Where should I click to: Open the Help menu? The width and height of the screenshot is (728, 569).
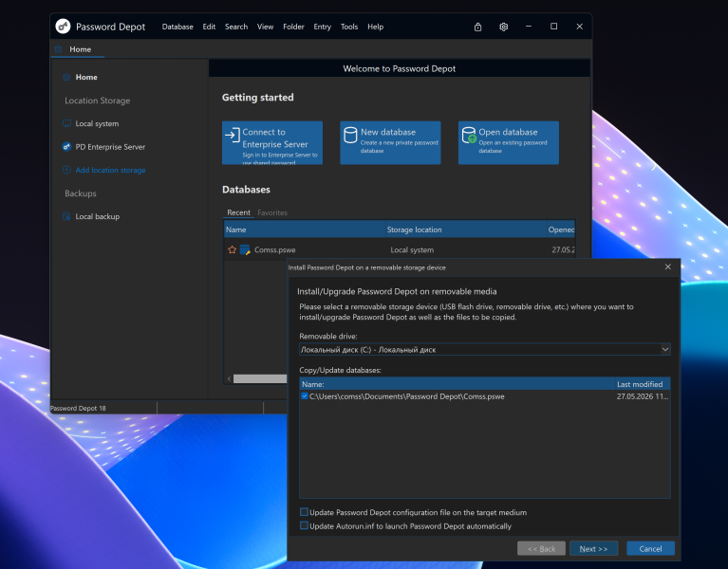[375, 27]
